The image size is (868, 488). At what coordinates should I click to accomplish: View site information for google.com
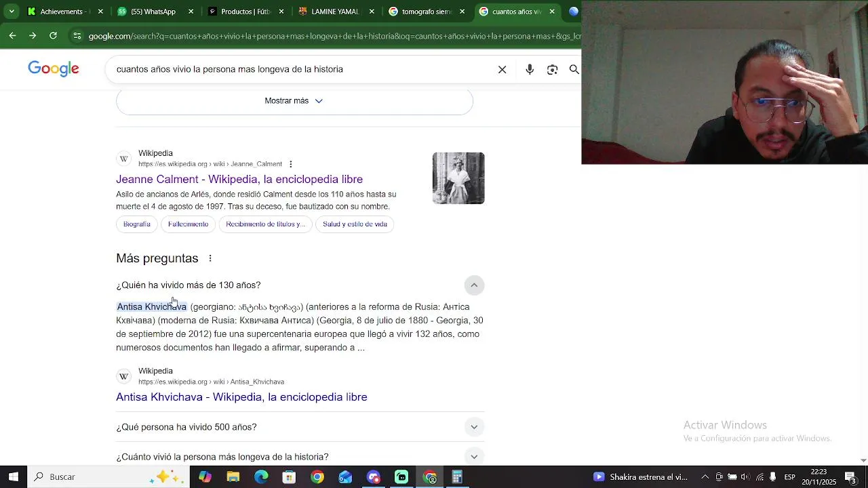tap(77, 36)
